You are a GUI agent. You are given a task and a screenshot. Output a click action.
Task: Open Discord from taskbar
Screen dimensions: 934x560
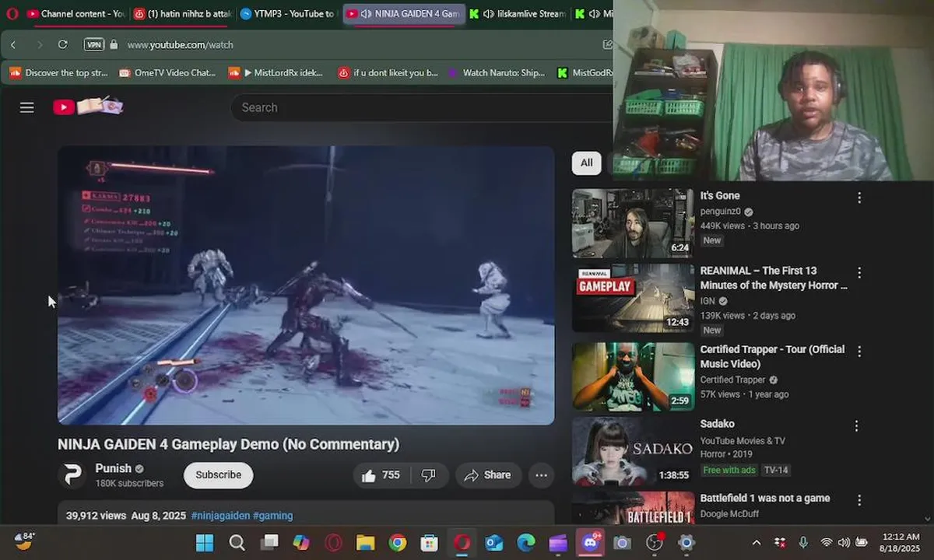tap(590, 542)
